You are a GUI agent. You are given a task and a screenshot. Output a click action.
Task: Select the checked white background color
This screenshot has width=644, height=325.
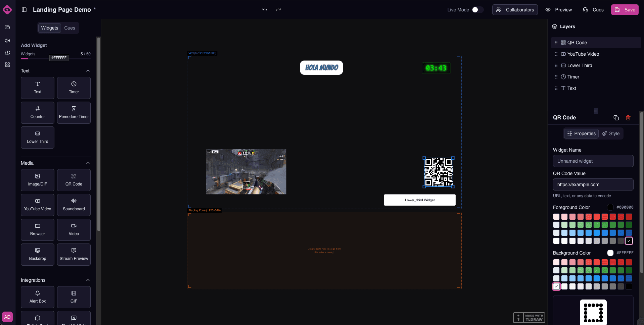pyautogui.click(x=556, y=286)
